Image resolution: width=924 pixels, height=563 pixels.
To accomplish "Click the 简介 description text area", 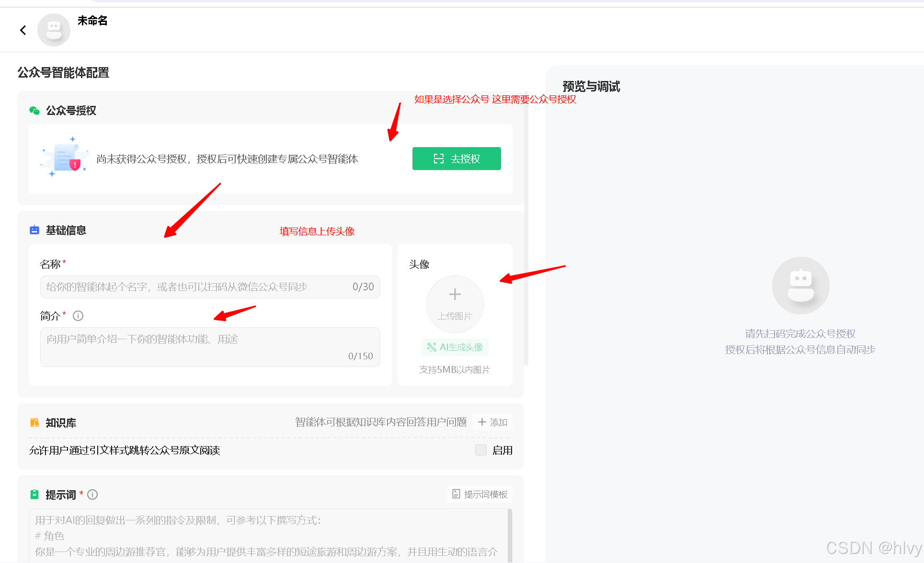I will [x=210, y=347].
